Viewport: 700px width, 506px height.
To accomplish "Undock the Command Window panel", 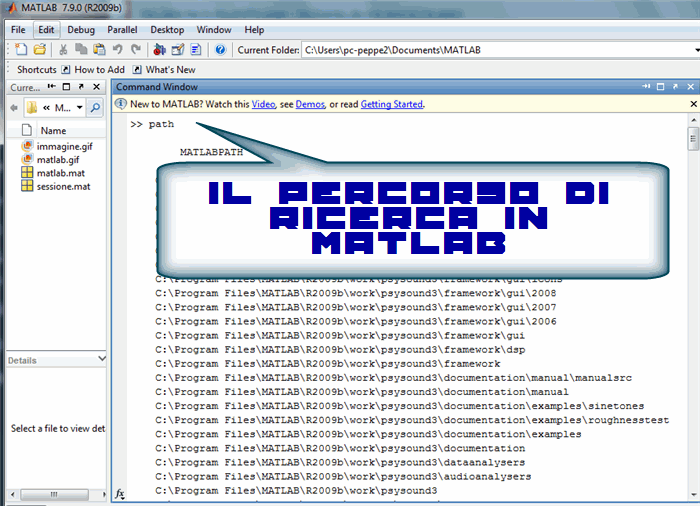I will coord(675,87).
